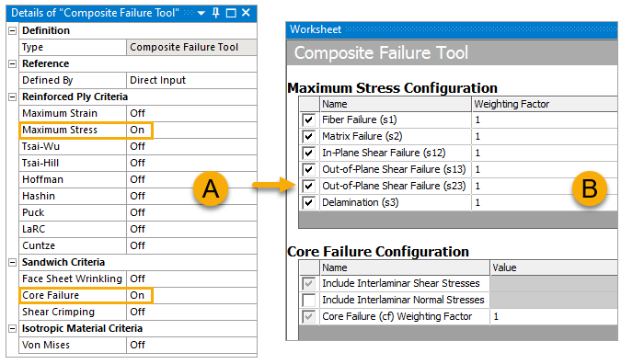Collapse the Definition section

pyautogui.click(x=13, y=30)
